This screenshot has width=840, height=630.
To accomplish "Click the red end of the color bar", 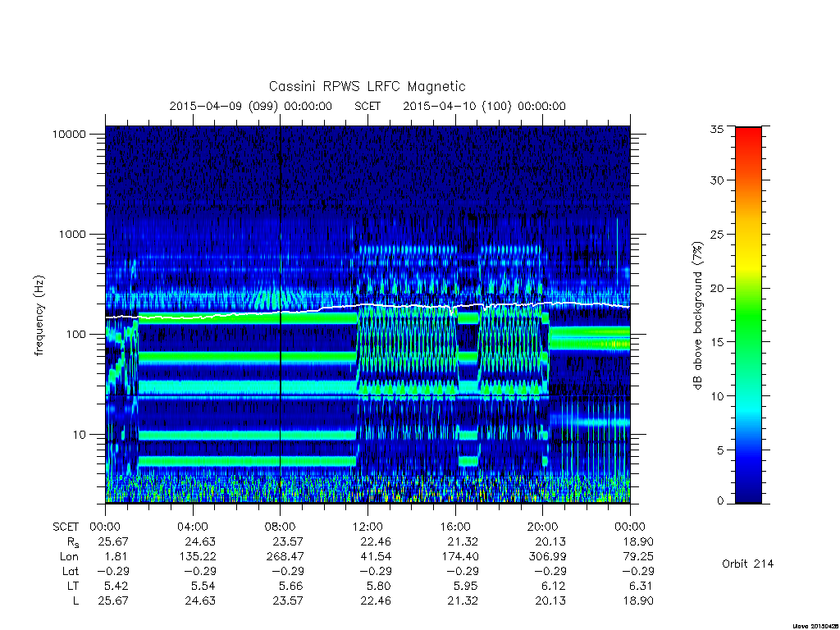I will click(748, 137).
